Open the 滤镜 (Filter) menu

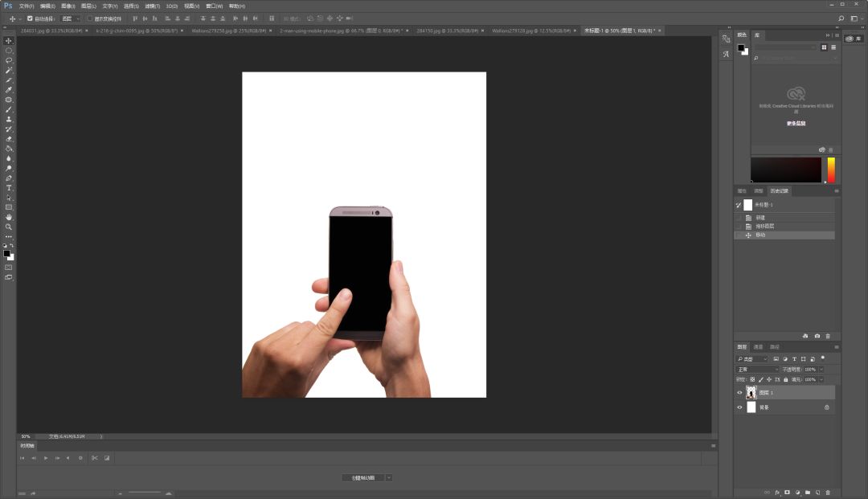tap(150, 6)
